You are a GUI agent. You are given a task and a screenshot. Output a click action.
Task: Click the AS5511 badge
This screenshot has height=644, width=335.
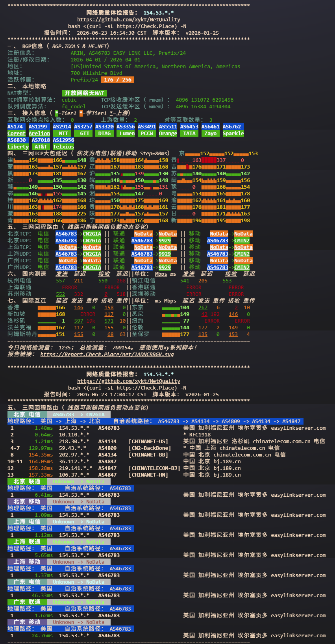click(168, 126)
